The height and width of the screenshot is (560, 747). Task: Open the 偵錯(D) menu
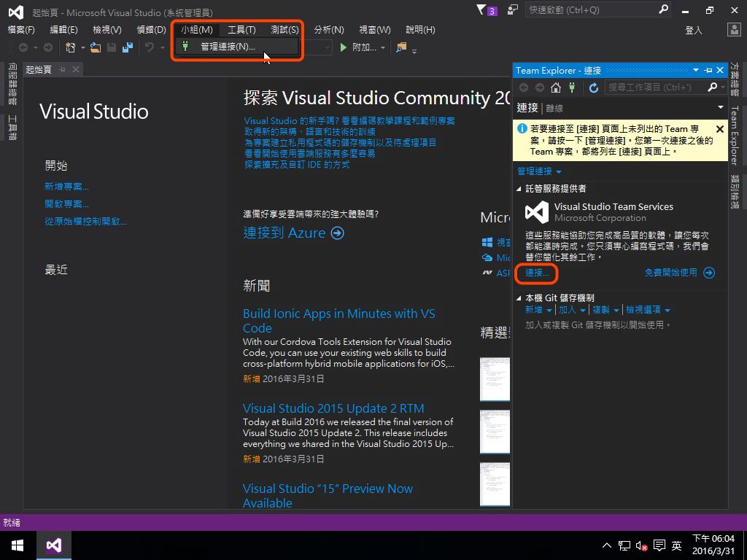tap(151, 29)
